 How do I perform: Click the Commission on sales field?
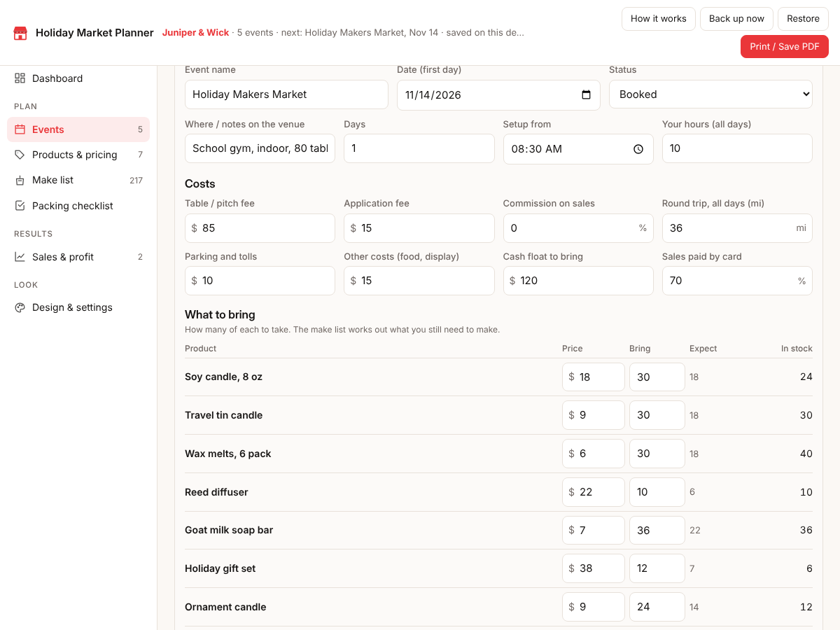coord(578,228)
